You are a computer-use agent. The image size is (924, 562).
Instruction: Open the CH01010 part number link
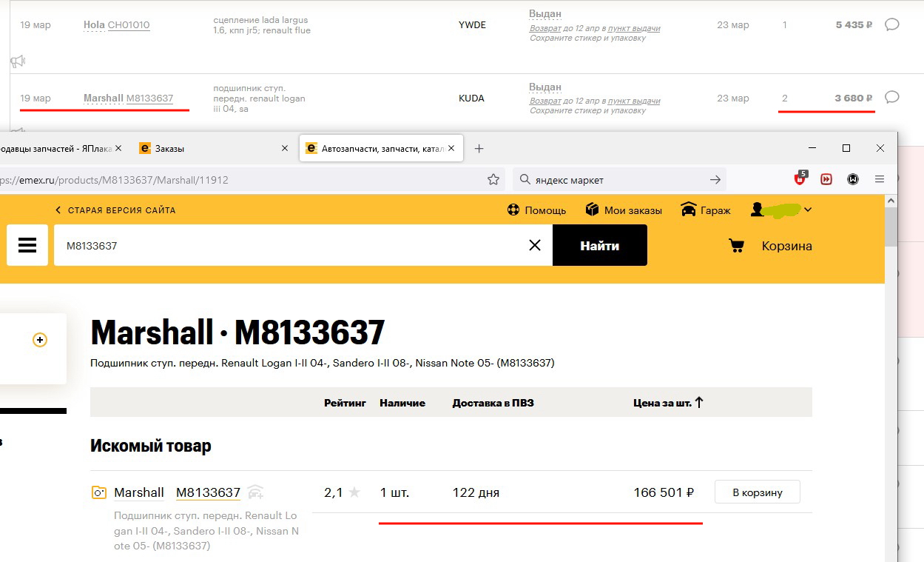[129, 24]
